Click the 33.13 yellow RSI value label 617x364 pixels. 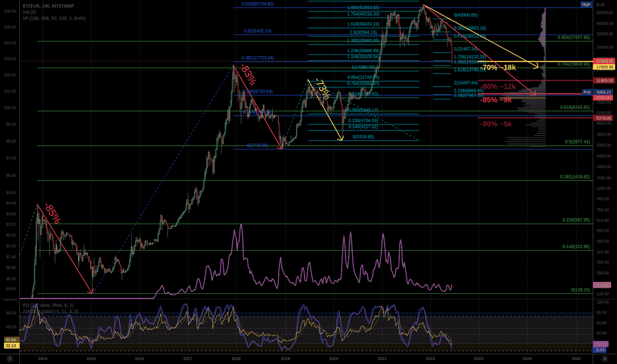tap(11, 345)
